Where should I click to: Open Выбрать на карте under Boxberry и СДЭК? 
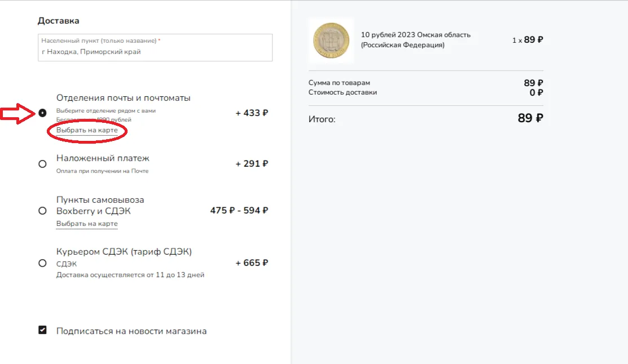pyautogui.click(x=87, y=224)
